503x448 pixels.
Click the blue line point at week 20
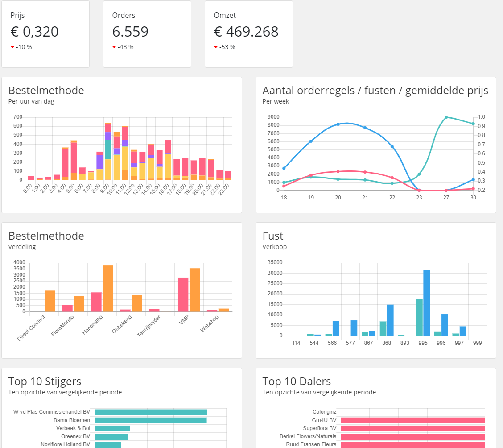pos(338,124)
